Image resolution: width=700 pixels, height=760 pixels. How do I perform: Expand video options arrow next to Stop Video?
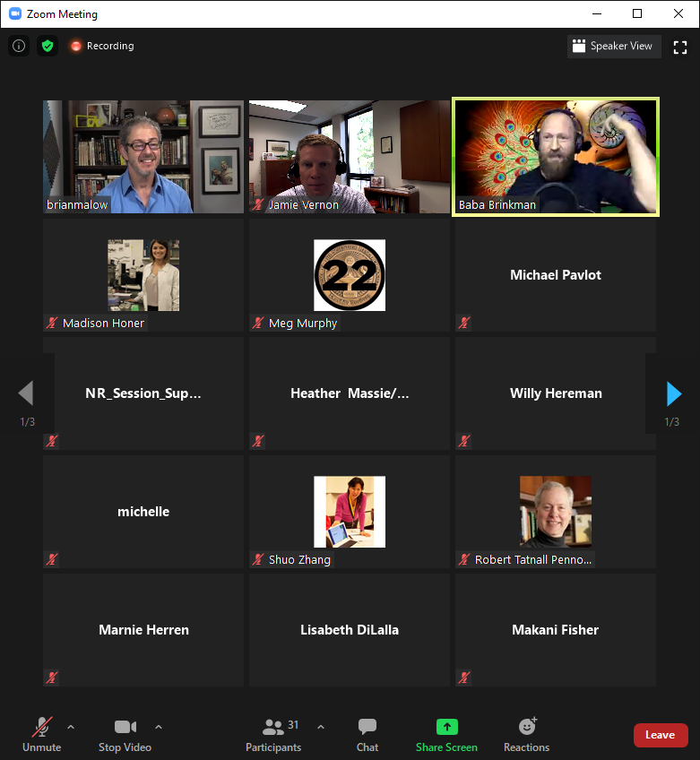click(159, 727)
